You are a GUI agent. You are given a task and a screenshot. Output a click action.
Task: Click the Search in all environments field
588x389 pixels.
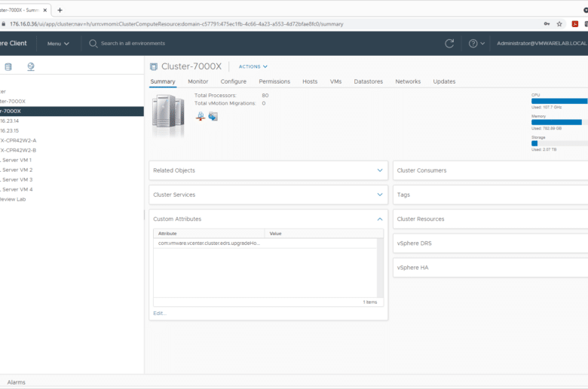tap(133, 44)
